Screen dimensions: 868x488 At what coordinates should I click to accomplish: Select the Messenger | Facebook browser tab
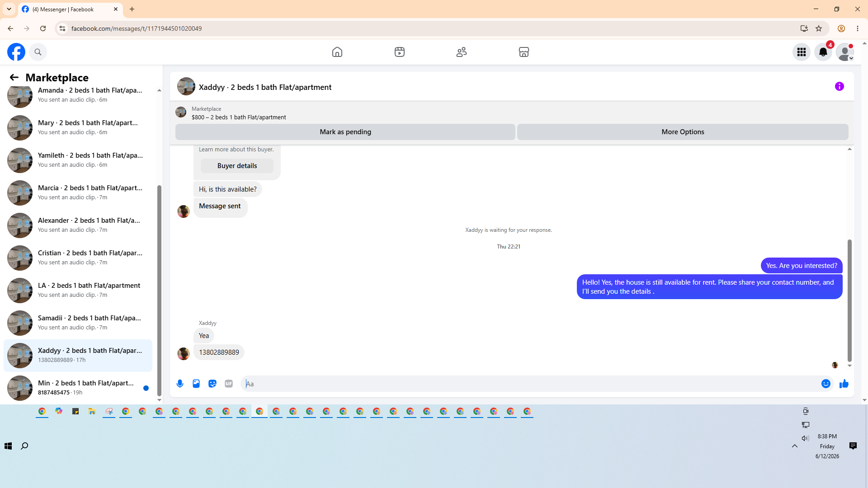pos(70,9)
